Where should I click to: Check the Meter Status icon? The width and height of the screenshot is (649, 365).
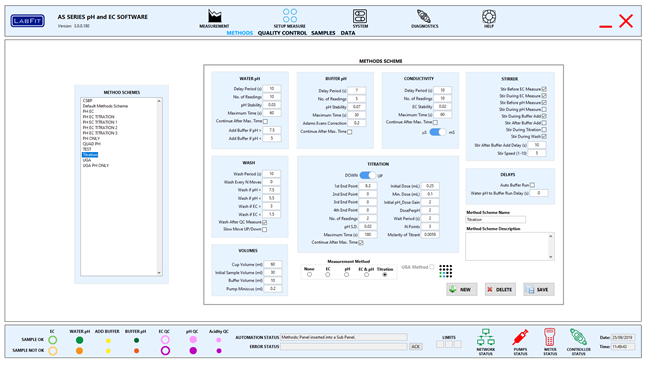[550, 337]
